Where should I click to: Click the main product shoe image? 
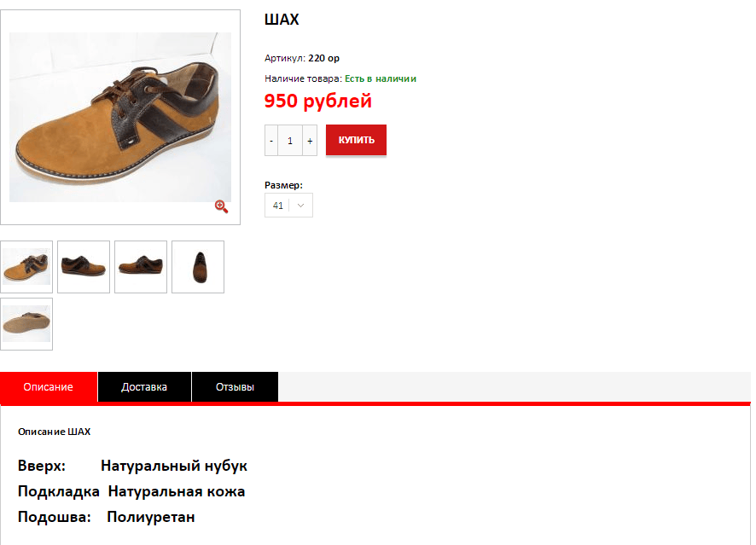pyautogui.click(x=120, y=117)
